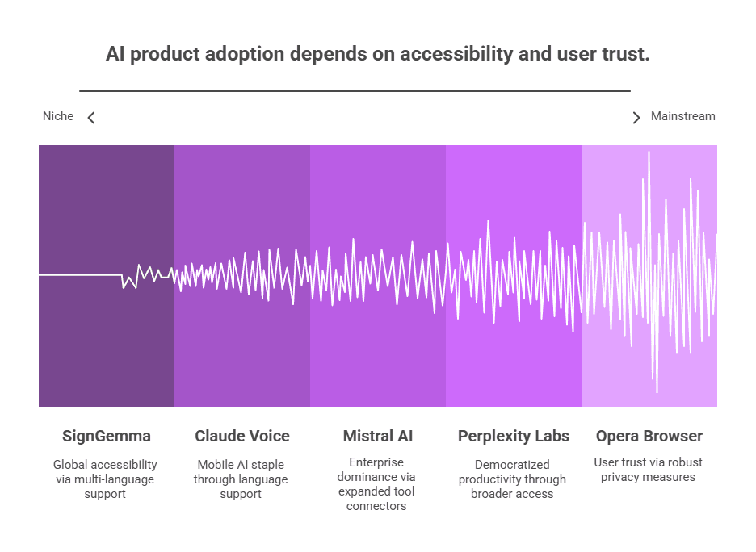The height and width of the screenshot is (552, 756).
Task: Select the Perplexity Labs heading
Action: pos(514,436)
